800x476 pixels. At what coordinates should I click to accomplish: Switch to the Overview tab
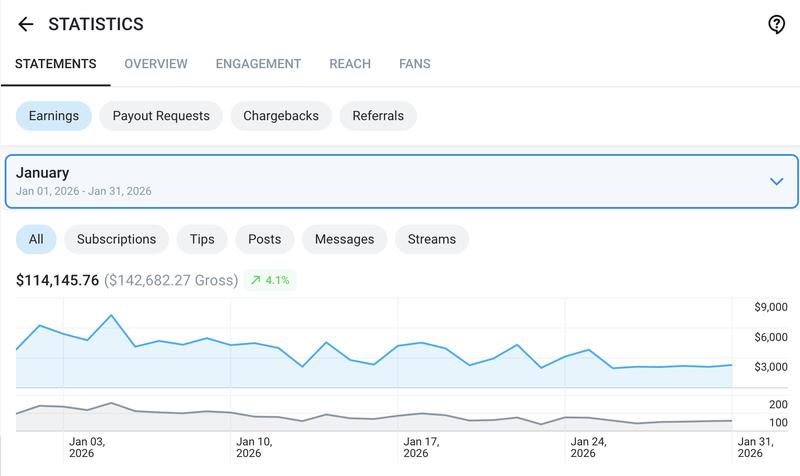[156, 64]
